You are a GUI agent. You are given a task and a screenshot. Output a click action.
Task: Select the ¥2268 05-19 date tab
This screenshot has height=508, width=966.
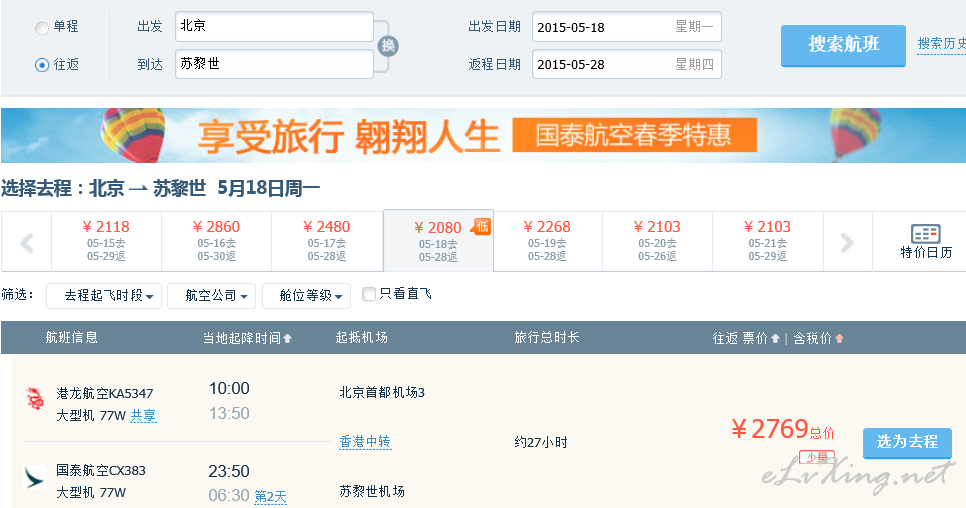[547, 241]
